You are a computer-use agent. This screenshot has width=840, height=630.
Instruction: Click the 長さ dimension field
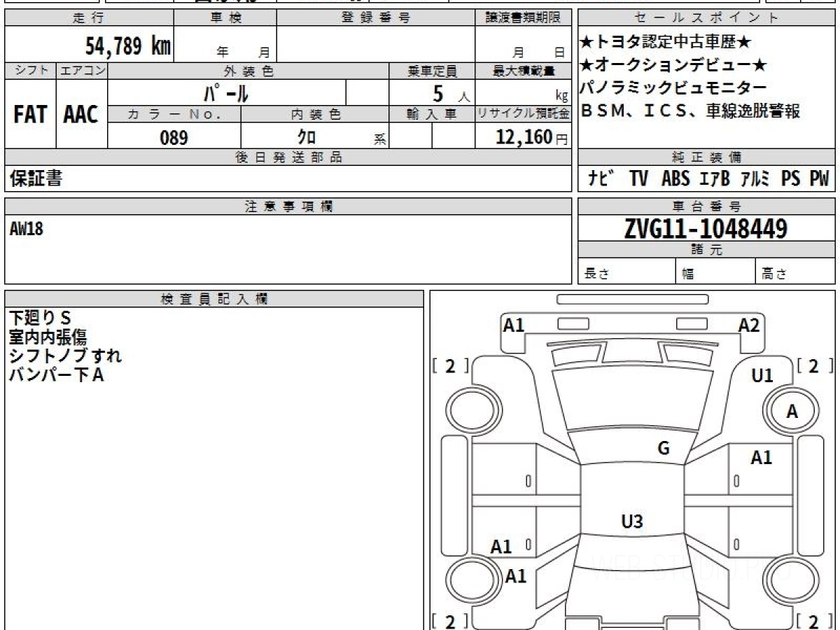626,272
